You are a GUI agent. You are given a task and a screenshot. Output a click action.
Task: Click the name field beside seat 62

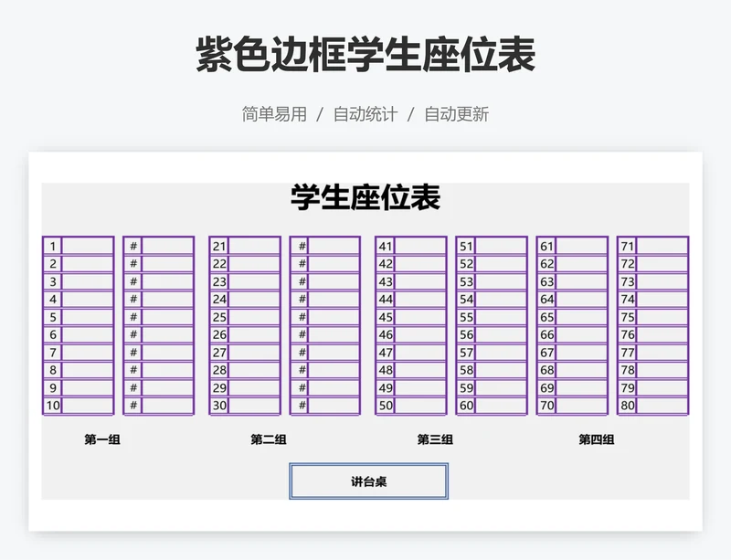click(582, 264)
